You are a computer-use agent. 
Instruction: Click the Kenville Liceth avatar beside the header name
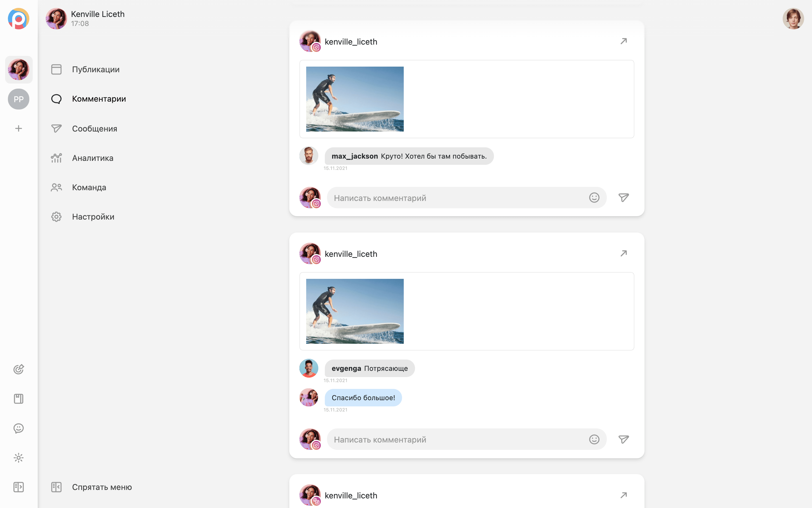56,19
